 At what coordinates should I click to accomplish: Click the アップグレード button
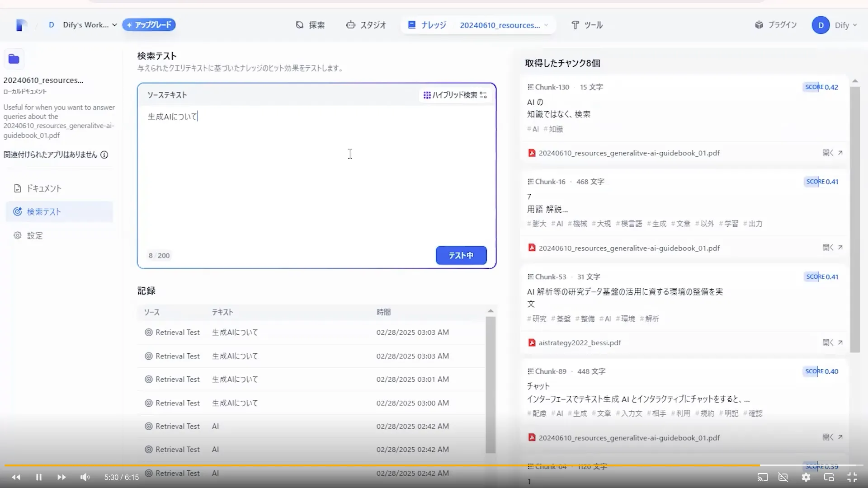[149, 25]
